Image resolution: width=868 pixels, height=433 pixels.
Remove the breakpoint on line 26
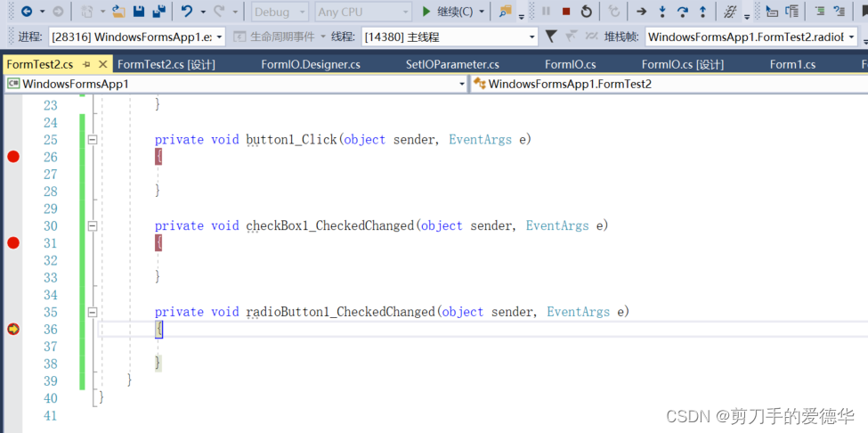pyautogui.click(x=13, y=158)
